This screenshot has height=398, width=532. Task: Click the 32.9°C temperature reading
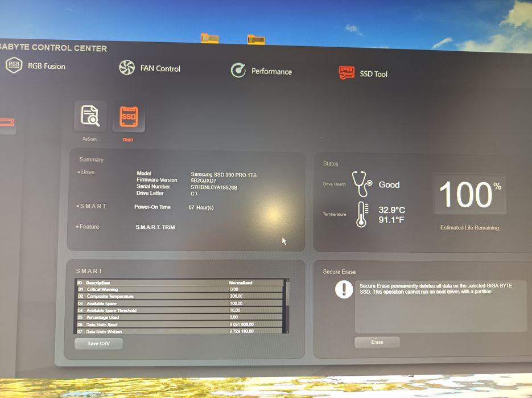[392, 210]
